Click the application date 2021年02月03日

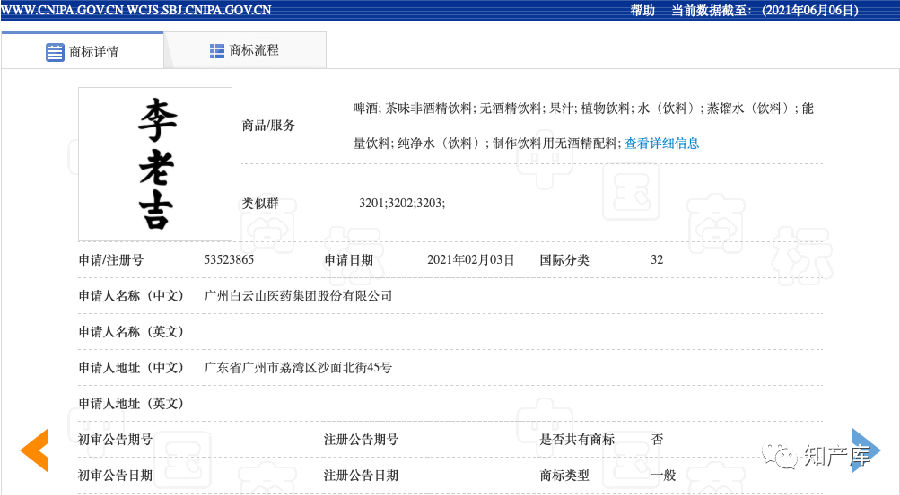[470, 260]
